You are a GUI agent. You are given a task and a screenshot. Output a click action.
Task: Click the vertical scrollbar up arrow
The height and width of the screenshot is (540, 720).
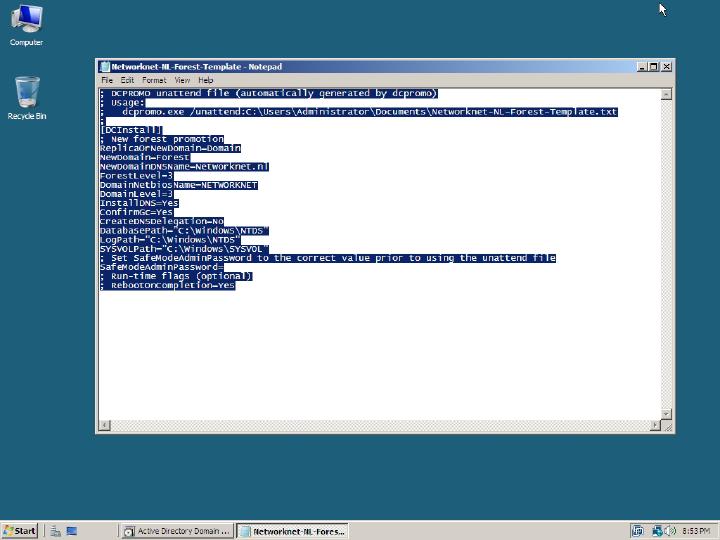pyautogui.click(x=666, y=94)
